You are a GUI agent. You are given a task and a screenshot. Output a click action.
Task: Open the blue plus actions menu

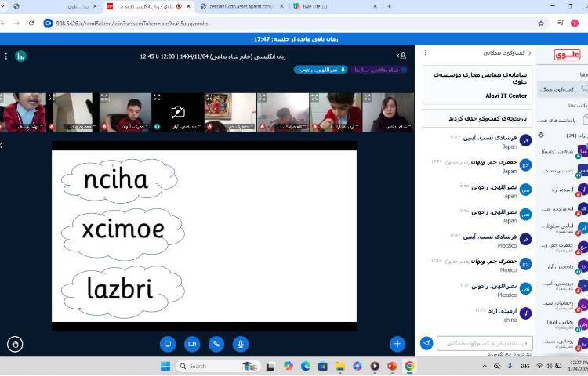(x=397, y=344)
